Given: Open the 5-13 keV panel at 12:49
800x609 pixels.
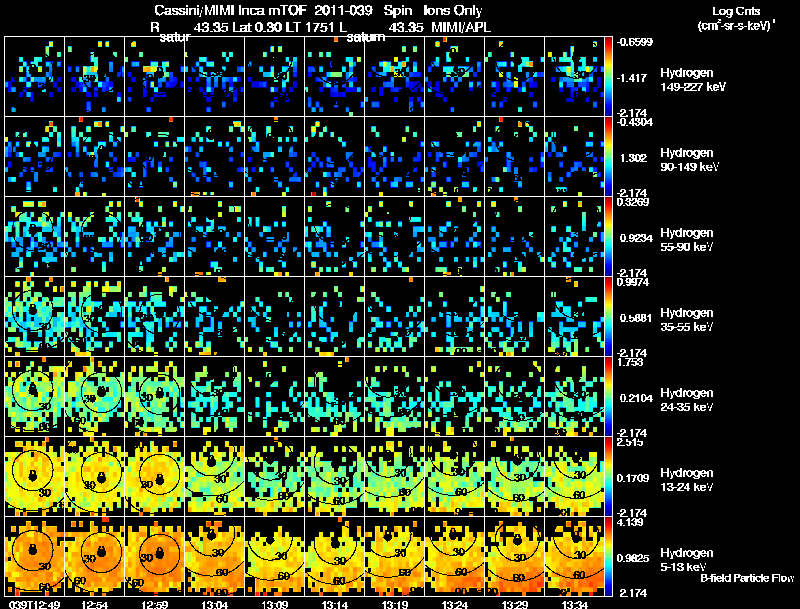Looking at the screenshot, I should click(34, 557).
